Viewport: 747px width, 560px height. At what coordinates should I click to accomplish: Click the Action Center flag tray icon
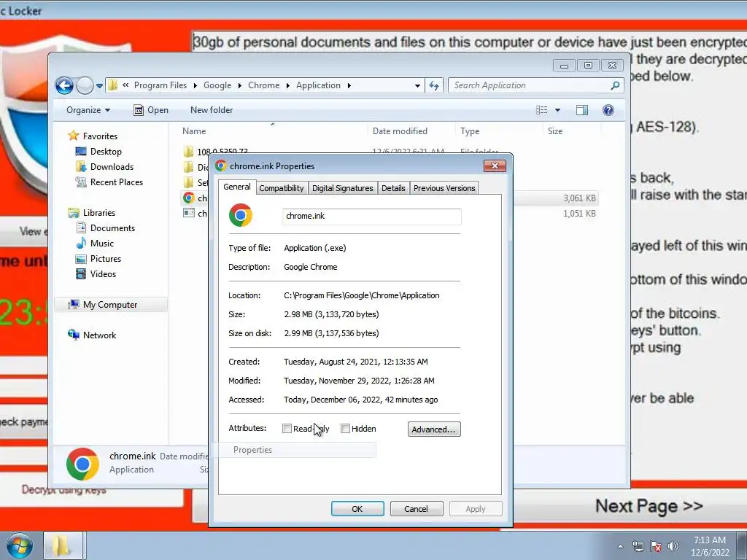pyautogui.click(x=656, y=546)
